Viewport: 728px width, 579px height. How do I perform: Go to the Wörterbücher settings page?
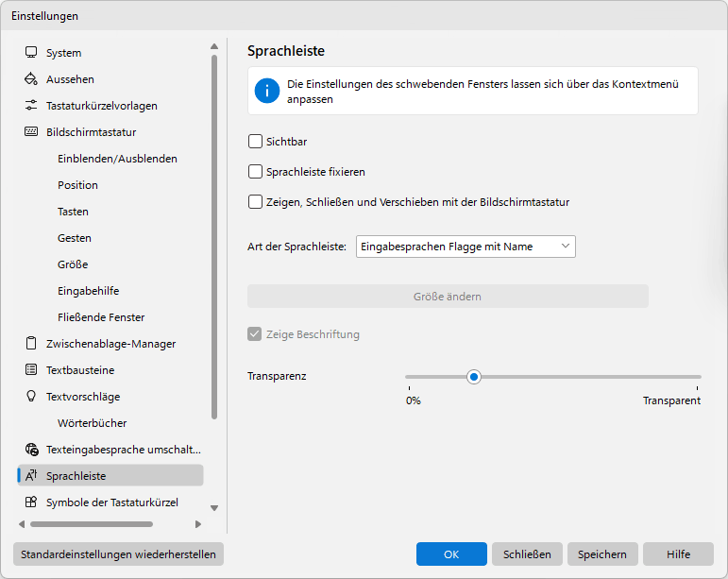[x=92, y=423]
